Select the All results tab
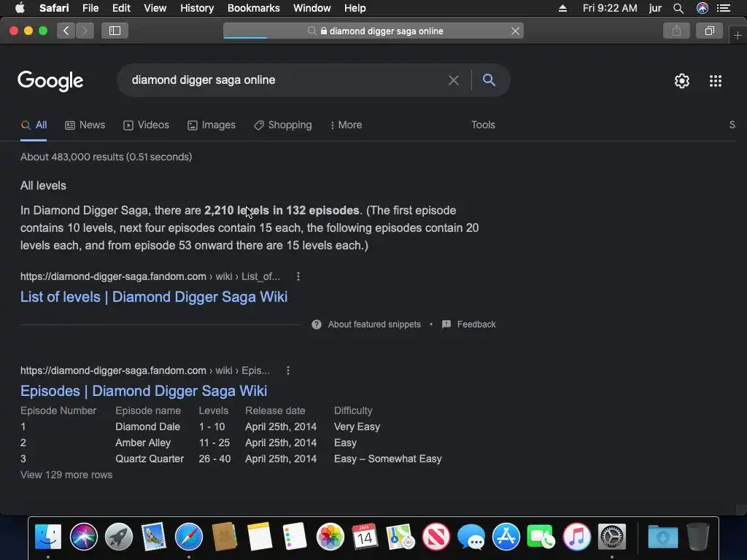The width and height of the screenshot is (747, 560). click(34, 125)
